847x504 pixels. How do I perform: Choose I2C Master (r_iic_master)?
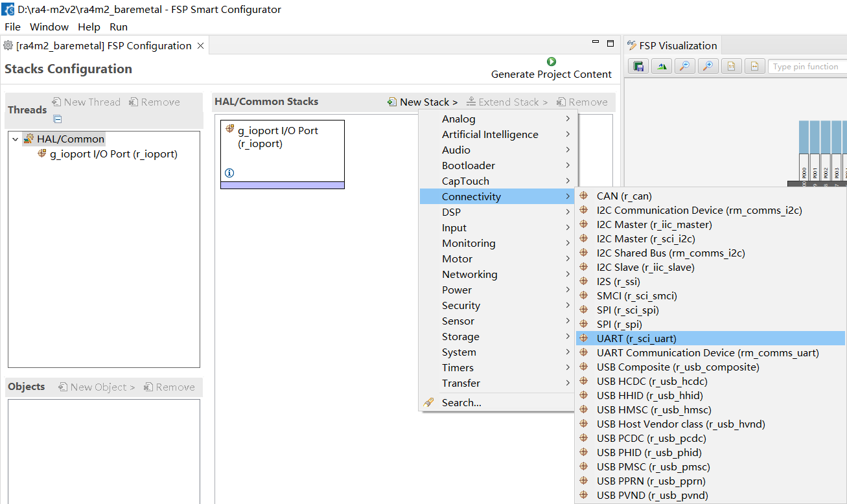coord(710,224)
